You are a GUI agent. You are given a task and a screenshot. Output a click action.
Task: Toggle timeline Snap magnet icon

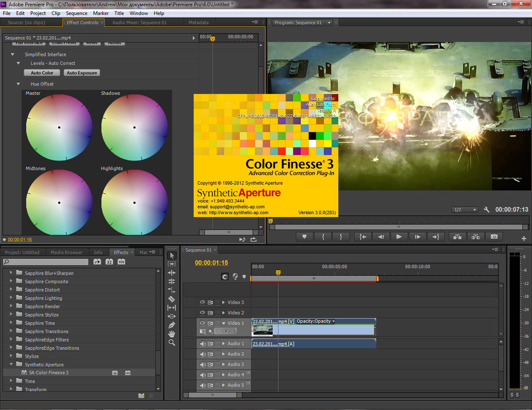click(x=225, y=277)
